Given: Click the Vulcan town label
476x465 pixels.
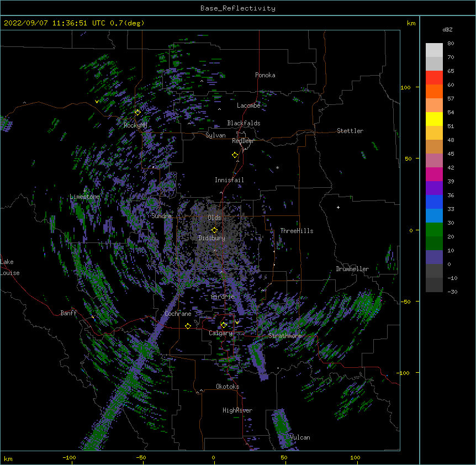Looking at the screenshot, I should tap(300, 437).
